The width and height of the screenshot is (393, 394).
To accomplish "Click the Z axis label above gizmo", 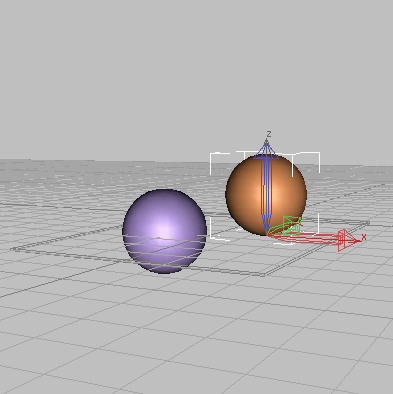I will (x=269, y=134).
